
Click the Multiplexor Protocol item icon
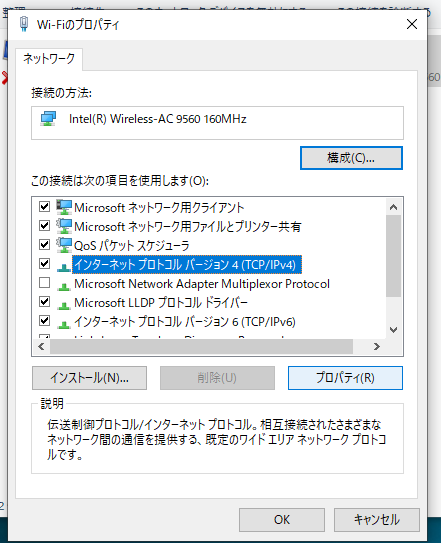64,286
